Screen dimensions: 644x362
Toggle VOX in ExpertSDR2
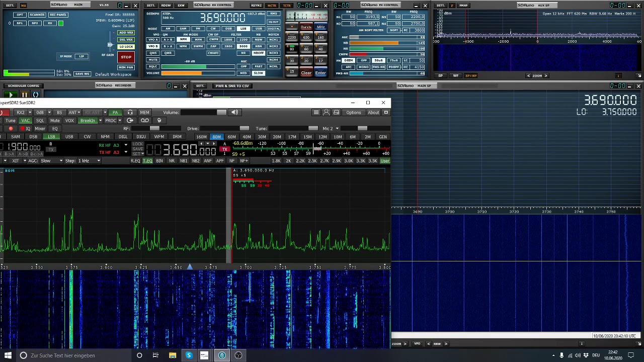[69, 121]
